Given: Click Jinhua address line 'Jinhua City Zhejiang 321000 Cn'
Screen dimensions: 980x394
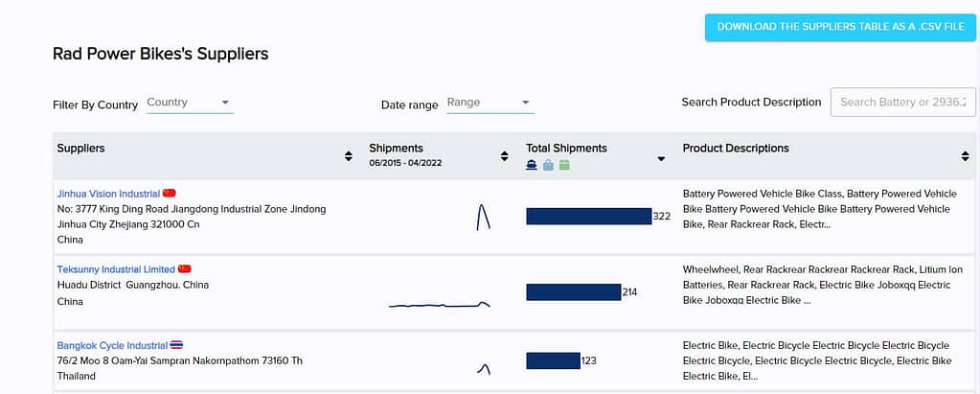Looking at the screenshot, I should coord(128,224).
